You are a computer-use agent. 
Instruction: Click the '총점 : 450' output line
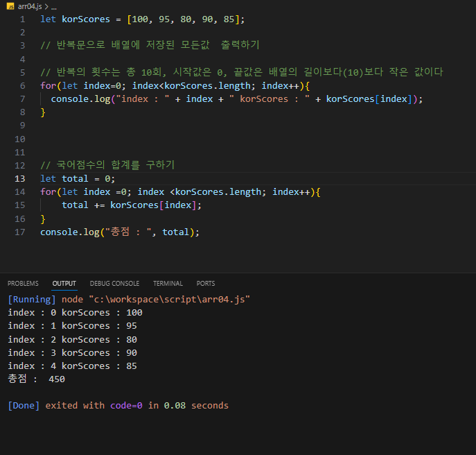[x=37, y=379]
